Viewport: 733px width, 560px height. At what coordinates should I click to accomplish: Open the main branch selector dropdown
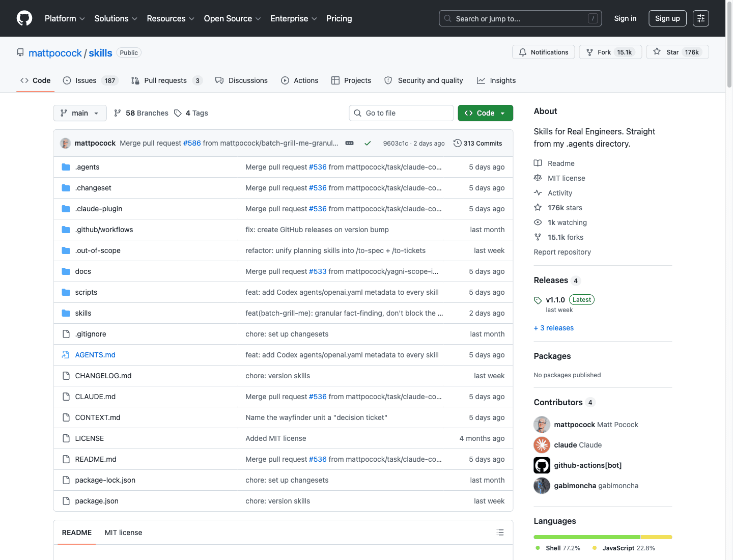tap(80, 113)
